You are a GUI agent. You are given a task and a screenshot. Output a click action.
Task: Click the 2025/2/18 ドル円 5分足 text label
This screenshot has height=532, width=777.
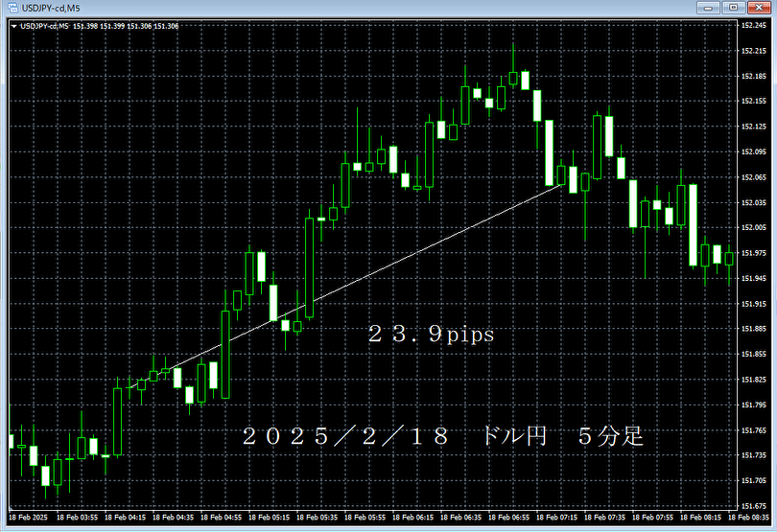click(442, 436)
